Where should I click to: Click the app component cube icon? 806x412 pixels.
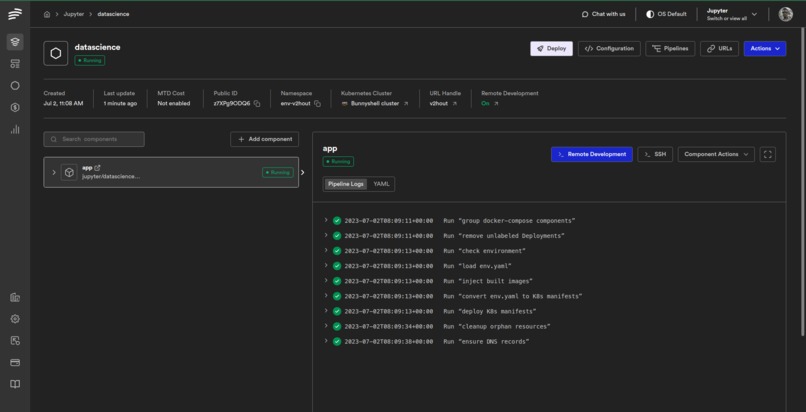[69, 172]
